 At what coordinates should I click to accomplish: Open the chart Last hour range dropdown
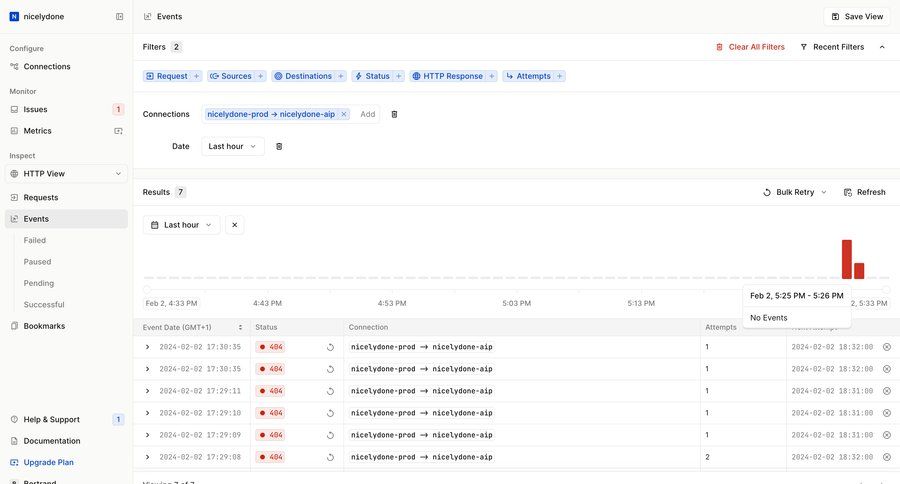(181, 225)
